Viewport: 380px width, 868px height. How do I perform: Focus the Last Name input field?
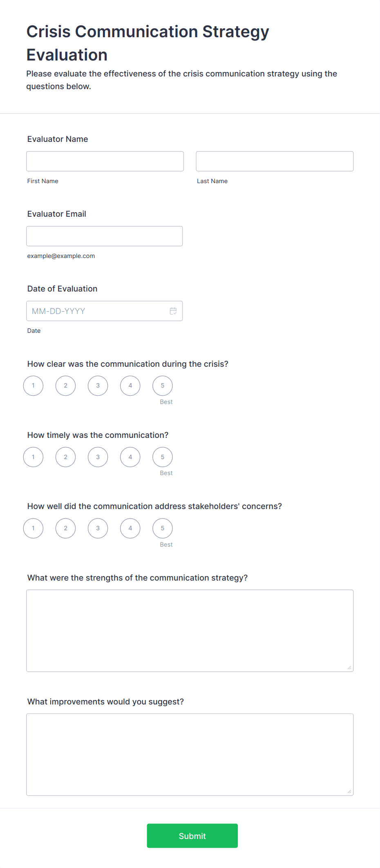tap(275, 161)
